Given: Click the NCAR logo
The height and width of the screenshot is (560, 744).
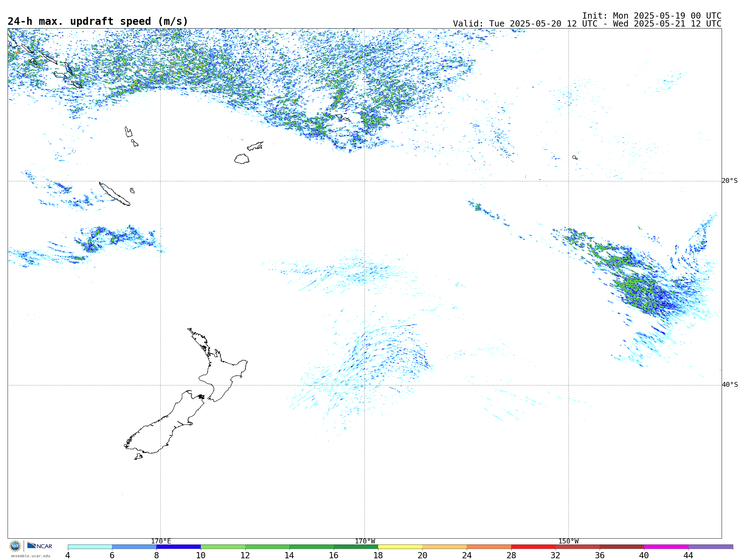Looking at the screenshot, I should click(x=40, y=546).
